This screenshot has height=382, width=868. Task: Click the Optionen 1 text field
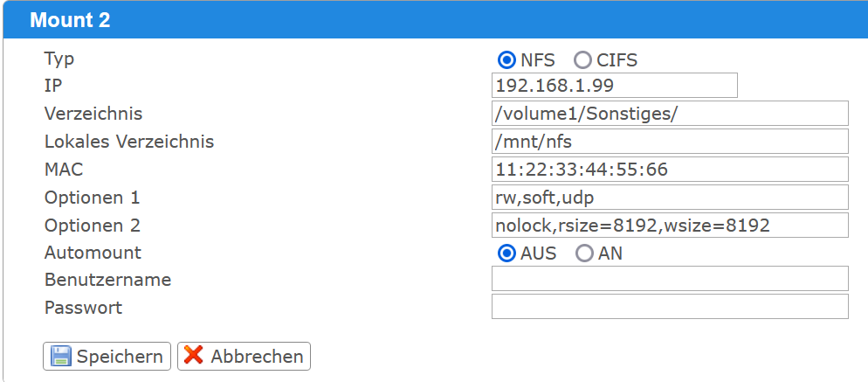pyautogui.click(x=670, y=198)
